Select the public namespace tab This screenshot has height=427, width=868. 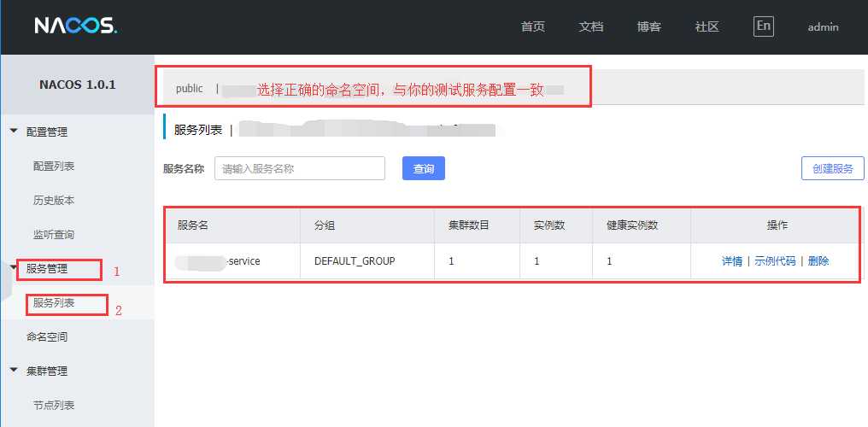click(190, 89)
